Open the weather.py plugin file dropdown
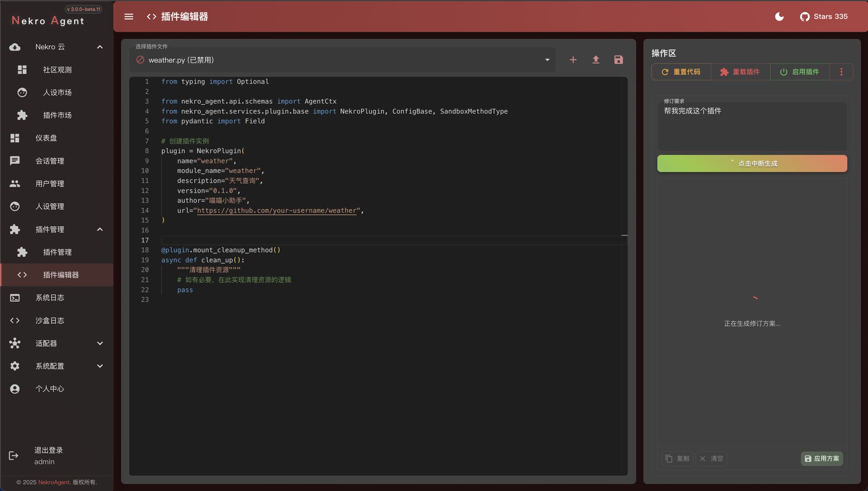868x491 pixels. pyautogui.click(x=342, y=60)
